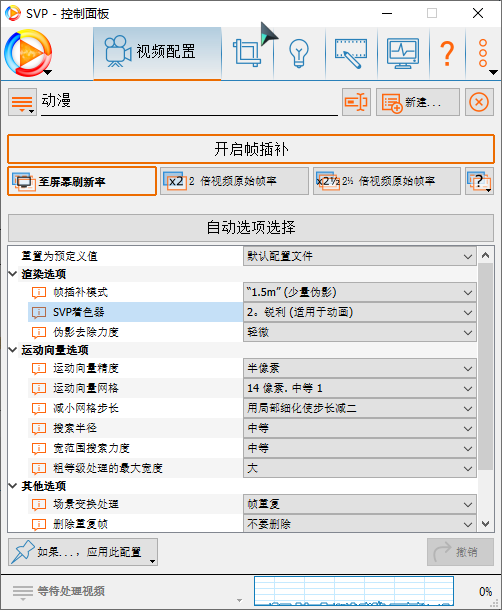Open the status bar hamburger menu

click(x=23, y=592)
